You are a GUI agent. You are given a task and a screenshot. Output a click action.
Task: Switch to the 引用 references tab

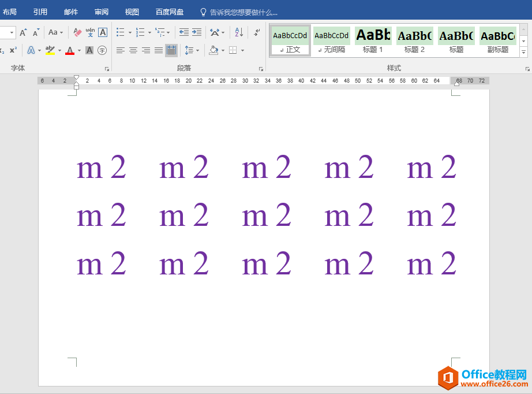pyautogui.click(x=40, y=12)
